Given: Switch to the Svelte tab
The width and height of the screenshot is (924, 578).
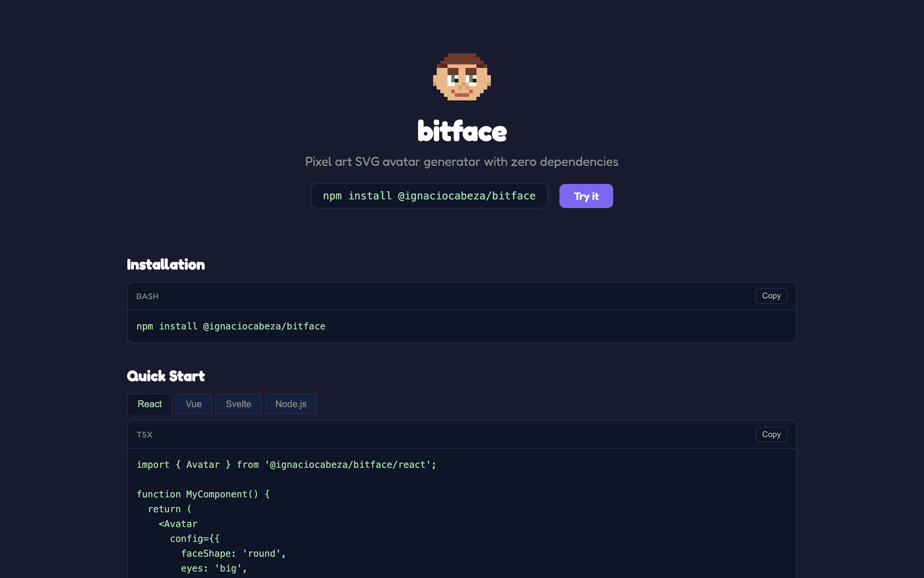Looking at the screenshot, I should 238,404.
